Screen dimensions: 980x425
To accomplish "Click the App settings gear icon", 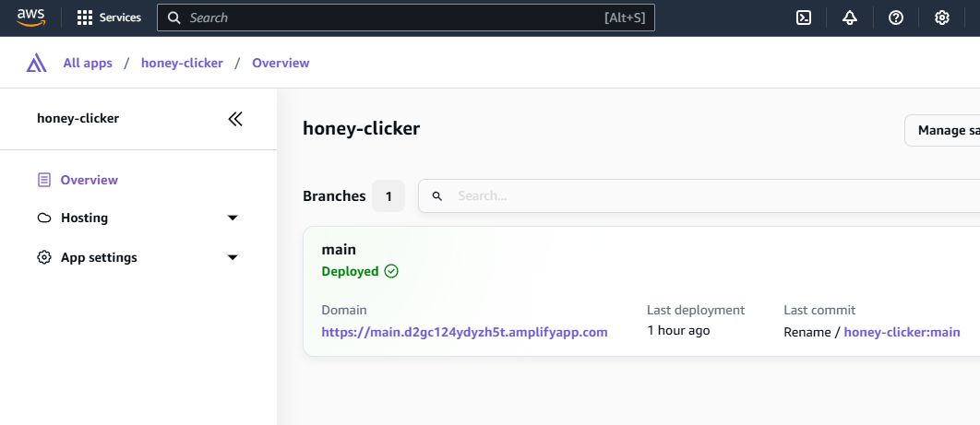I will click(x=43, y=257).
